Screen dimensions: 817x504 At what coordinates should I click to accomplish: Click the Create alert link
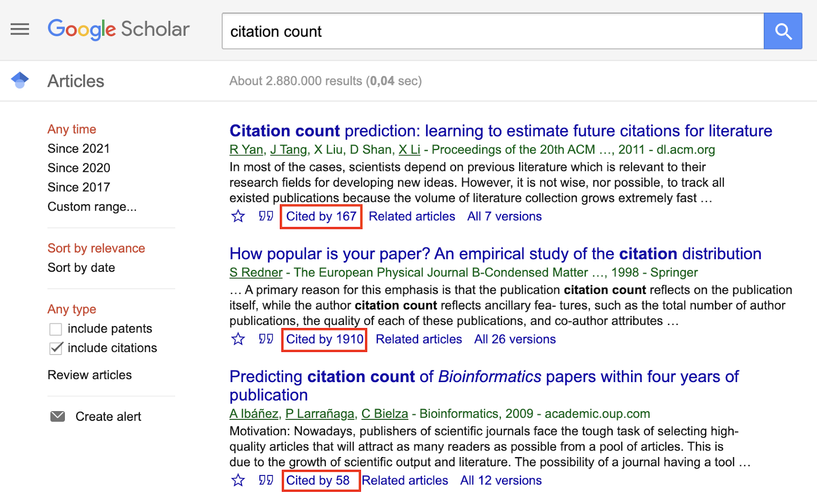tap(108, 417)
